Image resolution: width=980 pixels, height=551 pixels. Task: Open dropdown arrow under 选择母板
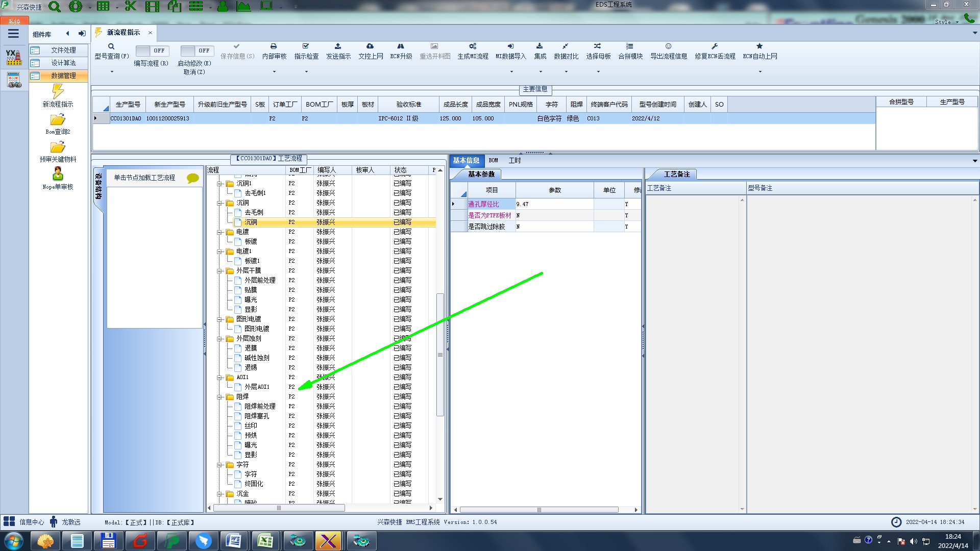click(598, 72)
